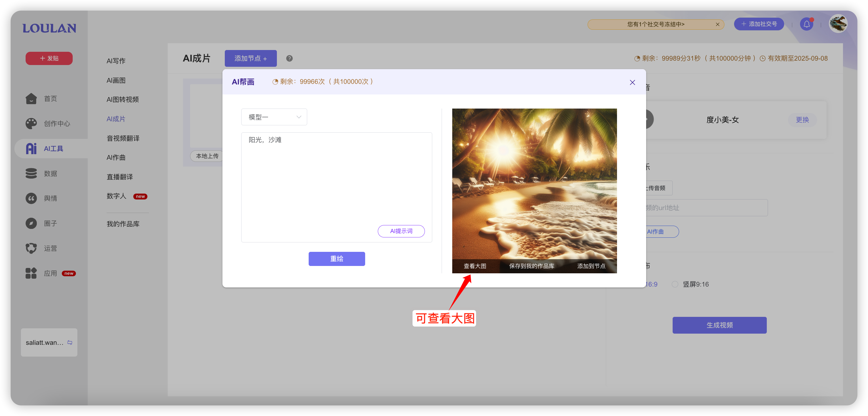Open 运营 sidebar icon

pos(31,248)
